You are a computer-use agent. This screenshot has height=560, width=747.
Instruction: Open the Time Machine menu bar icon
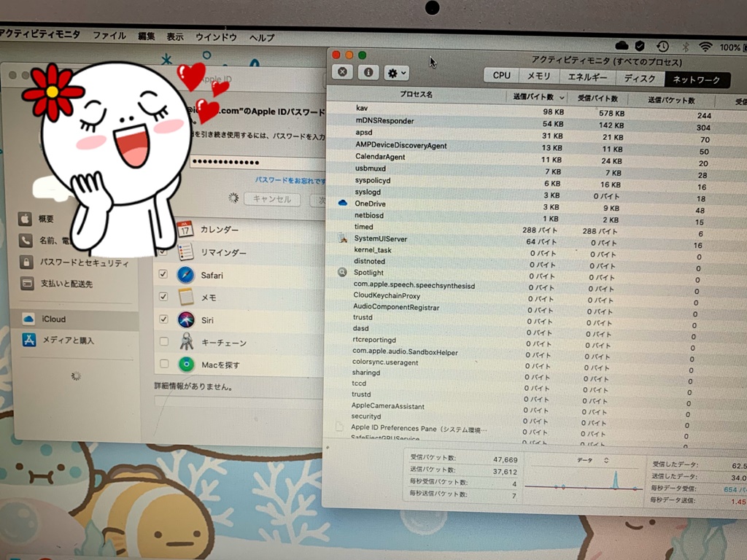(662, 46)
